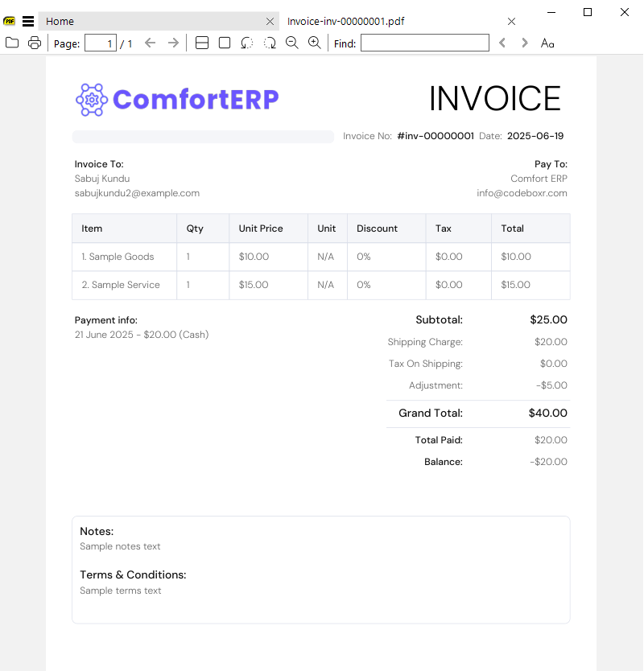The width and height of the screenshot is (644, 671).
Task: Click the Adjustment value -$5.00
Action: (552, 385)
